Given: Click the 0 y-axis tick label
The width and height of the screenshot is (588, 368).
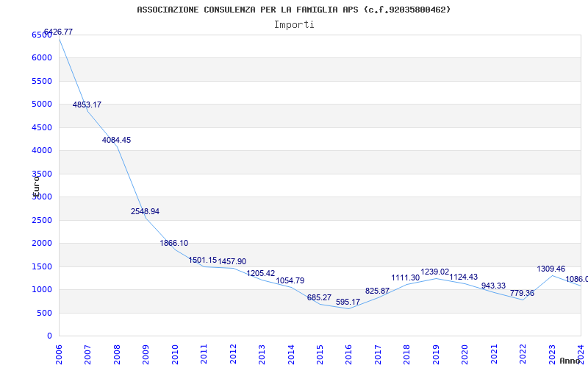Looking at the screenshot, I should point(49,336).
